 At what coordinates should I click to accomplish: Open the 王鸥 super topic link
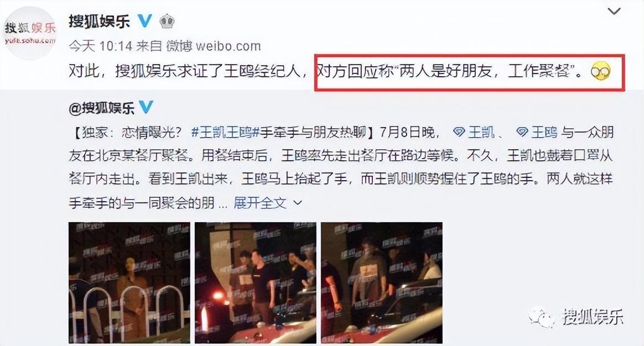pos(544,132)
